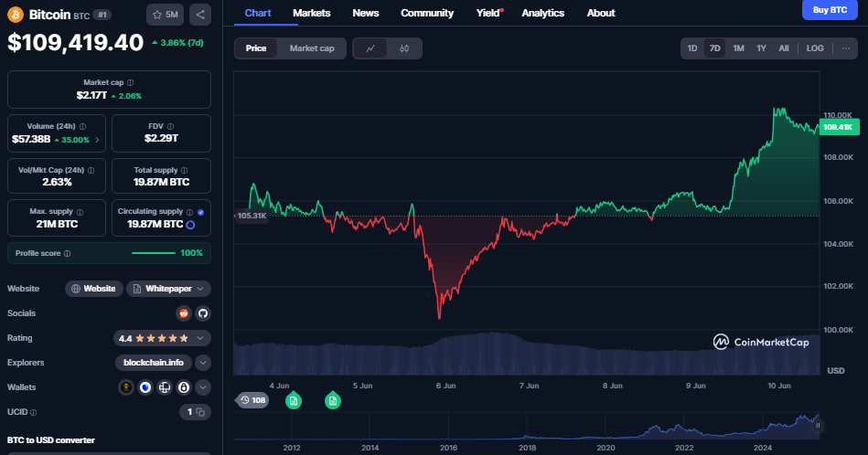
Task: Show UCID info icon
Action: click(x=34, y=412)
